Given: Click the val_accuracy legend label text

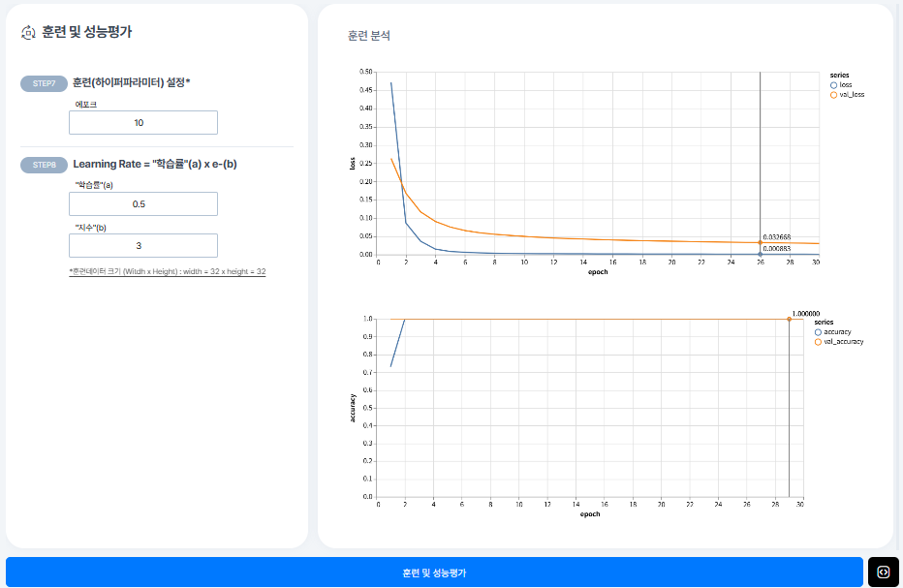Looking at the screenshot, I should click(x=844, y=342).
